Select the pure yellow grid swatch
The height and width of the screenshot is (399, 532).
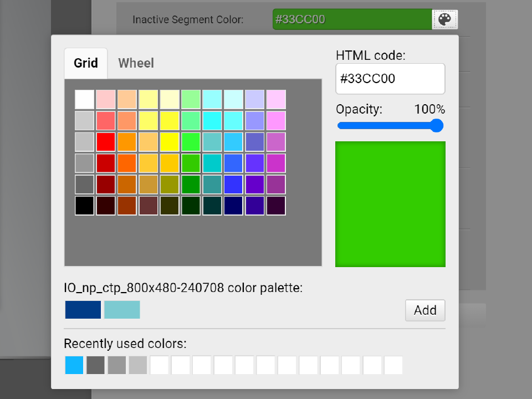[170, 142]
